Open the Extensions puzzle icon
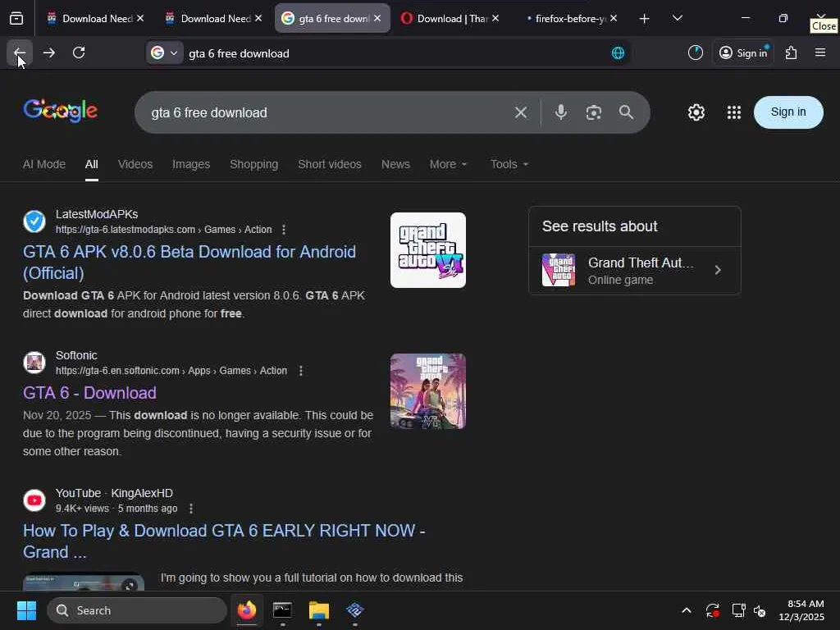840x630 pixels. [x=792, y=52]
